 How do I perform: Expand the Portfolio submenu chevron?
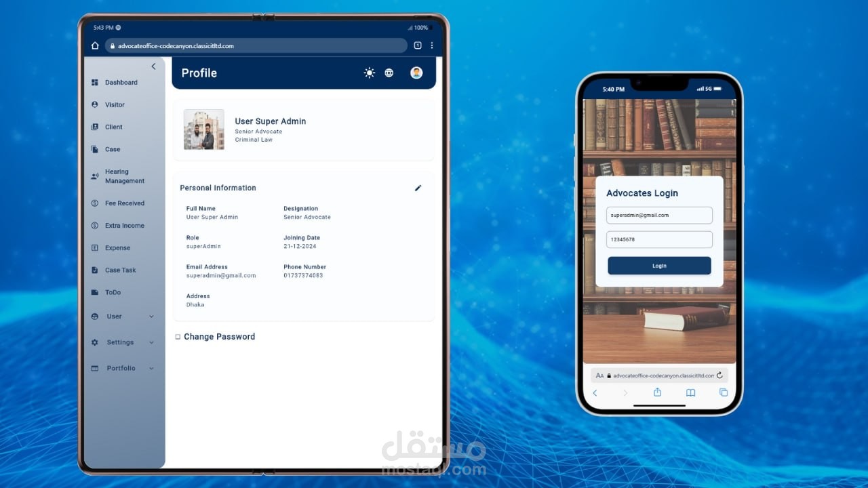(151, 369)
